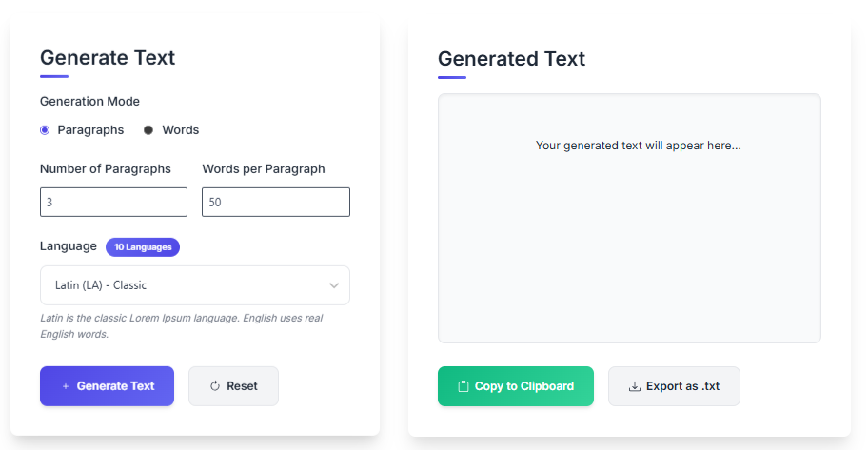Click the chevron arrow in the Language selector

tap(334, 285)
